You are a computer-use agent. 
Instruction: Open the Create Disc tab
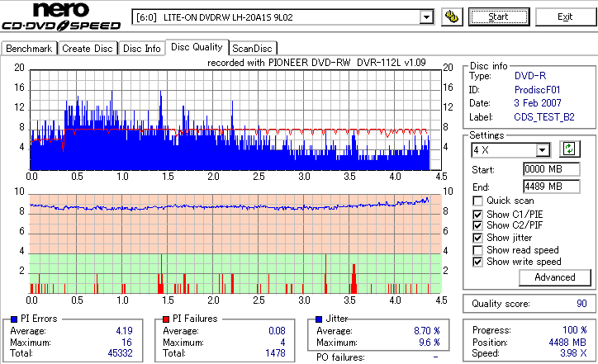pos(88,49)
